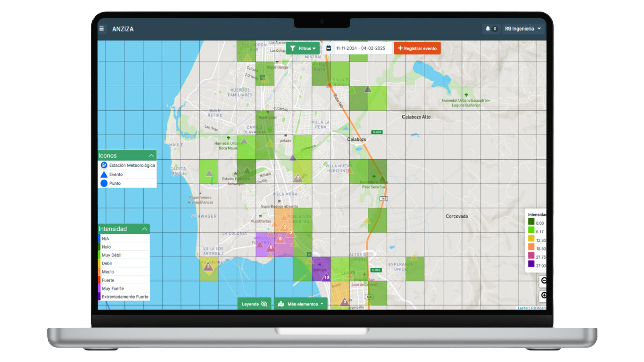Select the N/A intensity row
644x362 pixels.
click(124, 239)
